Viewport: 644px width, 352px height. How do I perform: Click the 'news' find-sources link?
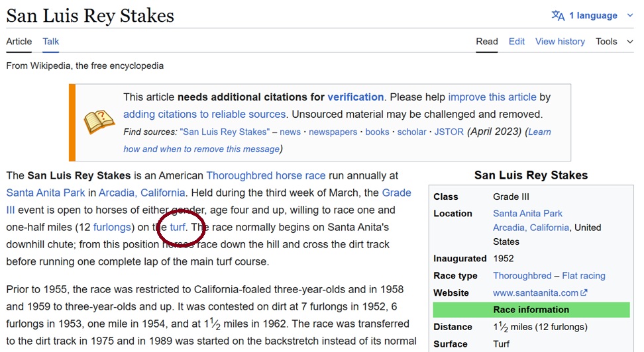[290, 132]
